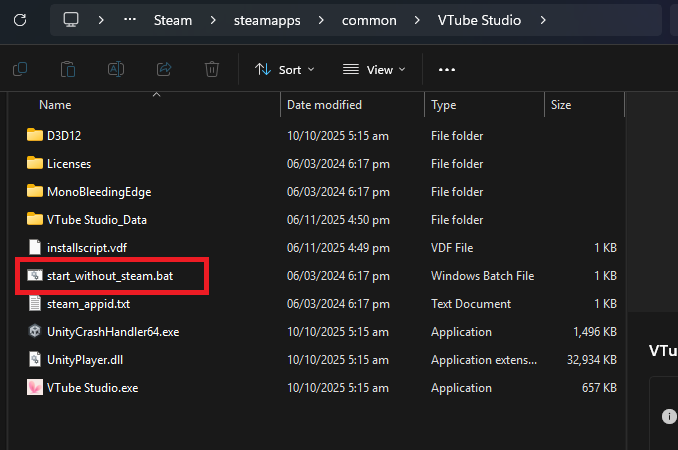Select the UnityPlayer.dll file icon
Screen dimensions: 678x450
[35, 360]
